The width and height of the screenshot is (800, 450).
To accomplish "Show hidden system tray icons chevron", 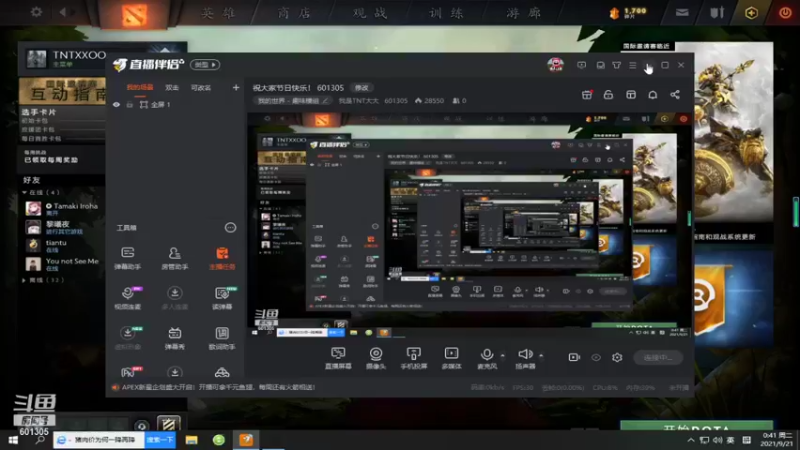I will click(x=691, y=440).
